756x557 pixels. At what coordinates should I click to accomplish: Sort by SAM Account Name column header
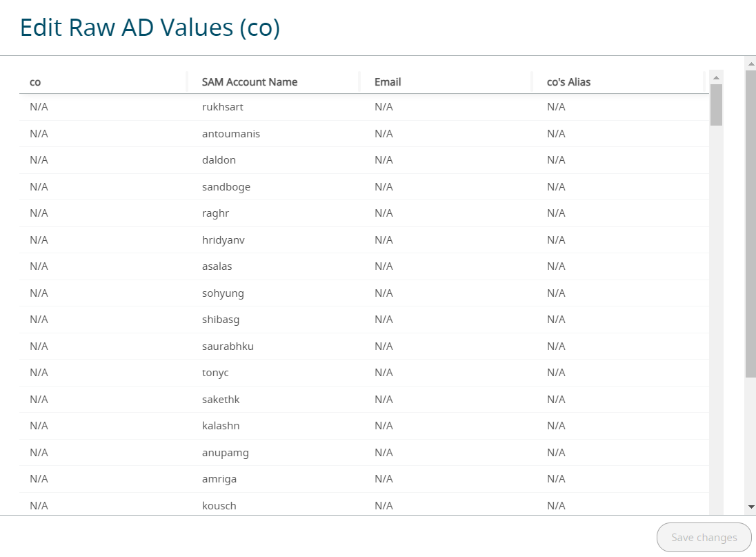point(250,82)
